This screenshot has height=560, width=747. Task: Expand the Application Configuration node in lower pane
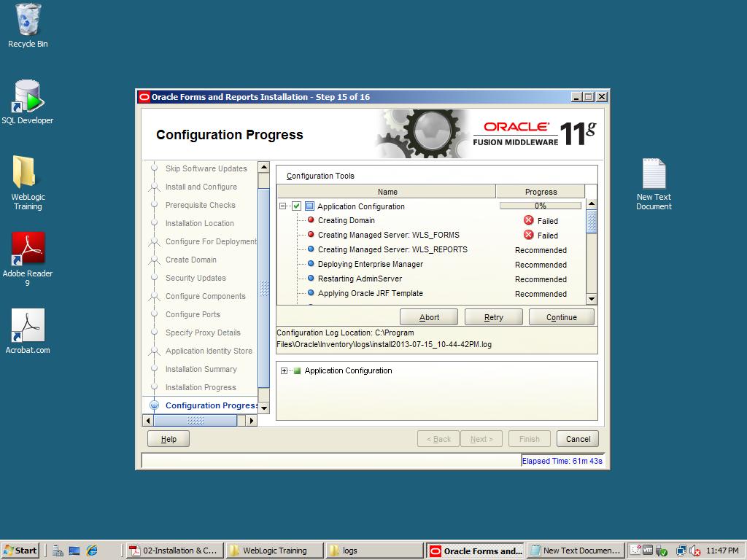[284, 371]
